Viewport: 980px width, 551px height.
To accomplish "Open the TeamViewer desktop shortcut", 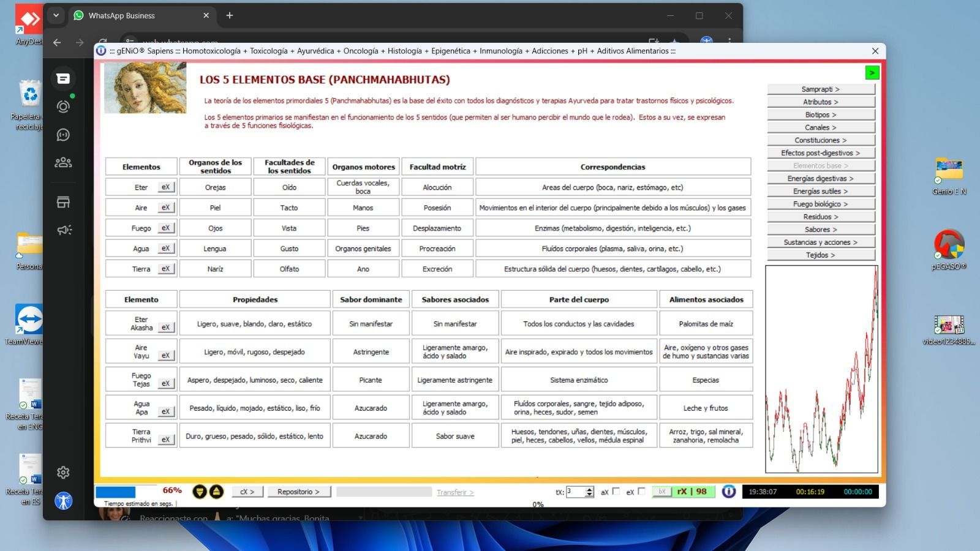I will point(28,324).
